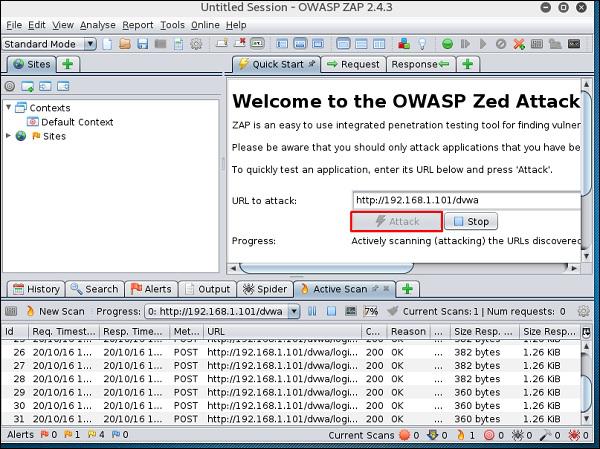600x449 pixels.
Task: Click the Import Context icon in Sites panel
Action: 45,86
